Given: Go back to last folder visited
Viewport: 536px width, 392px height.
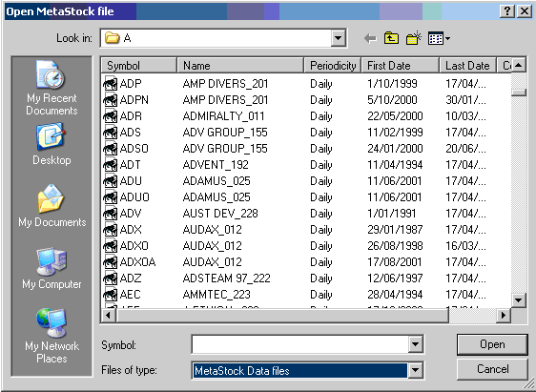Looking at the screenshot, I should (x=370, y=38).
